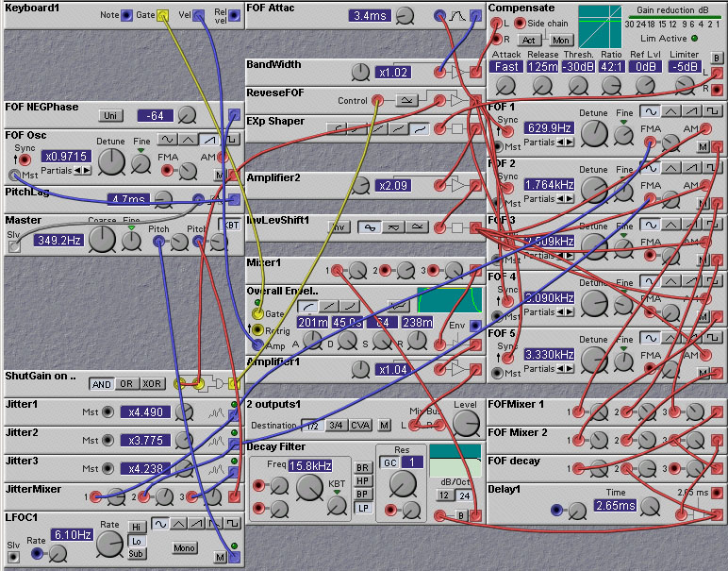Select the sine waveform on LFOC1
This screenshot has height=571, width=728.
click(162, 524)
